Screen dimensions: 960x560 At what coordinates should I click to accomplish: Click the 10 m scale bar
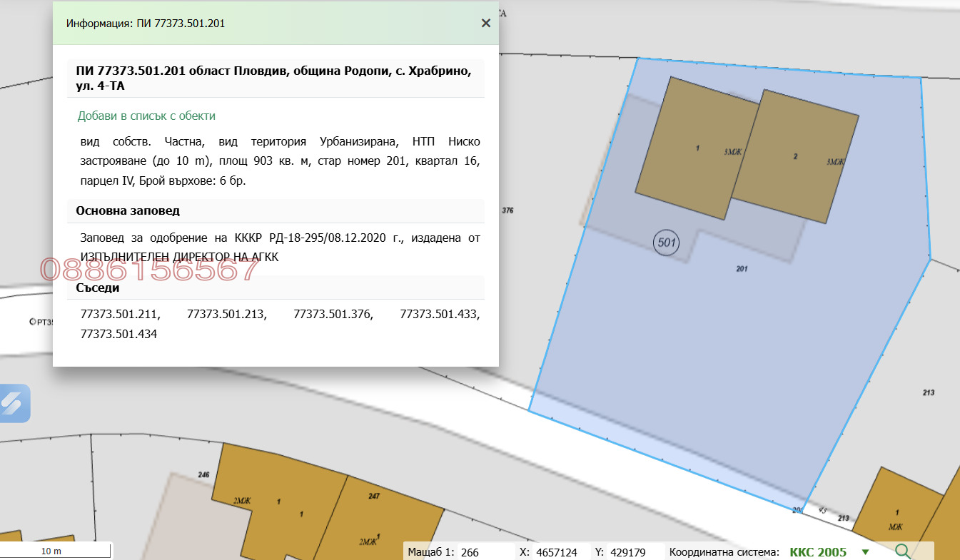pos(55,551)
